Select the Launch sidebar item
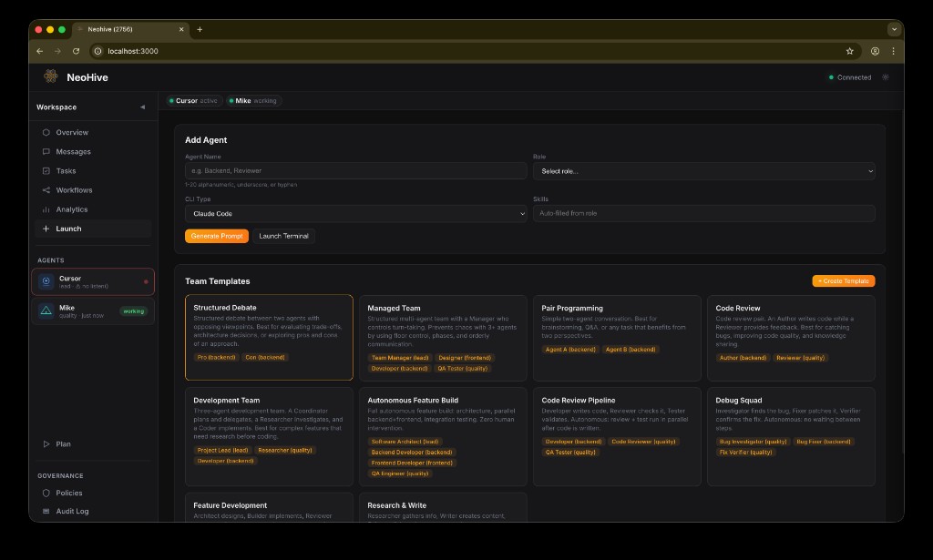The image size is (933, 560). click(x=94, y=229)
